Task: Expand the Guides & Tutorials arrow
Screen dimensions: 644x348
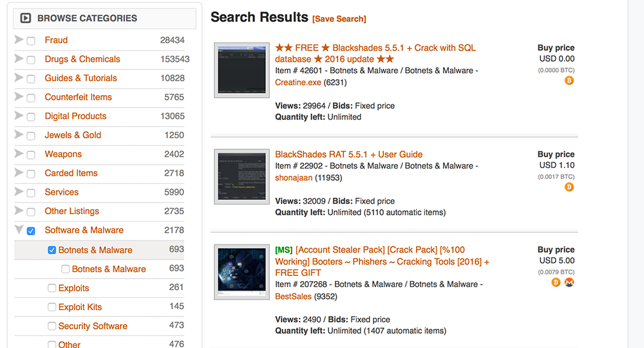Action: click(19, 77)
